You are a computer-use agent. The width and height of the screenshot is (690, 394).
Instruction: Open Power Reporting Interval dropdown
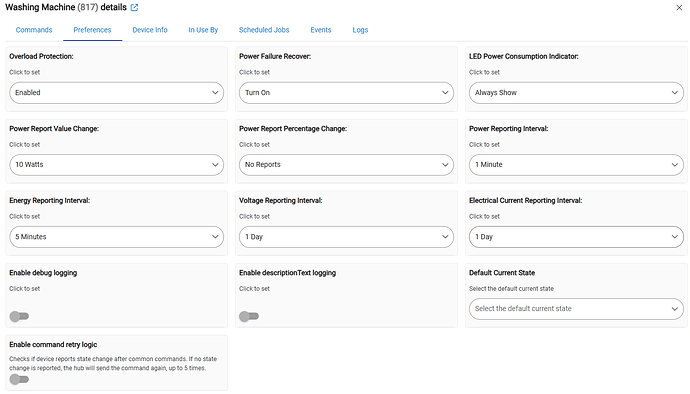coord(576,165)
